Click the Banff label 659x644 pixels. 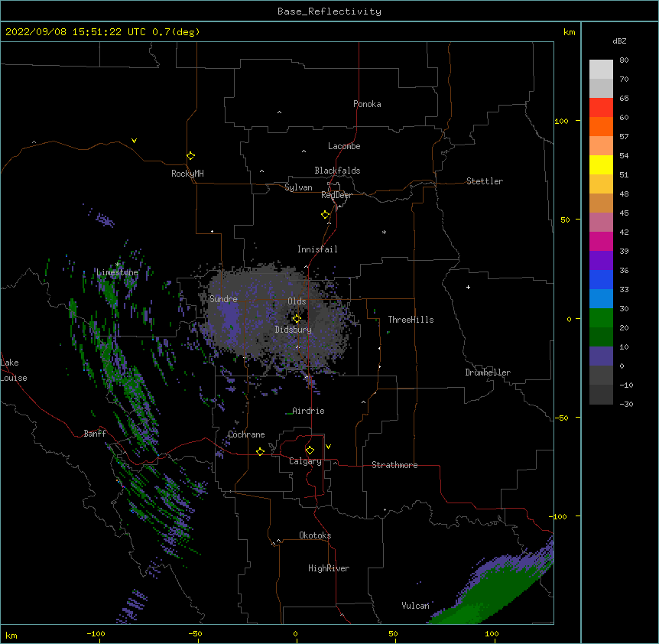tap(95, 434)
